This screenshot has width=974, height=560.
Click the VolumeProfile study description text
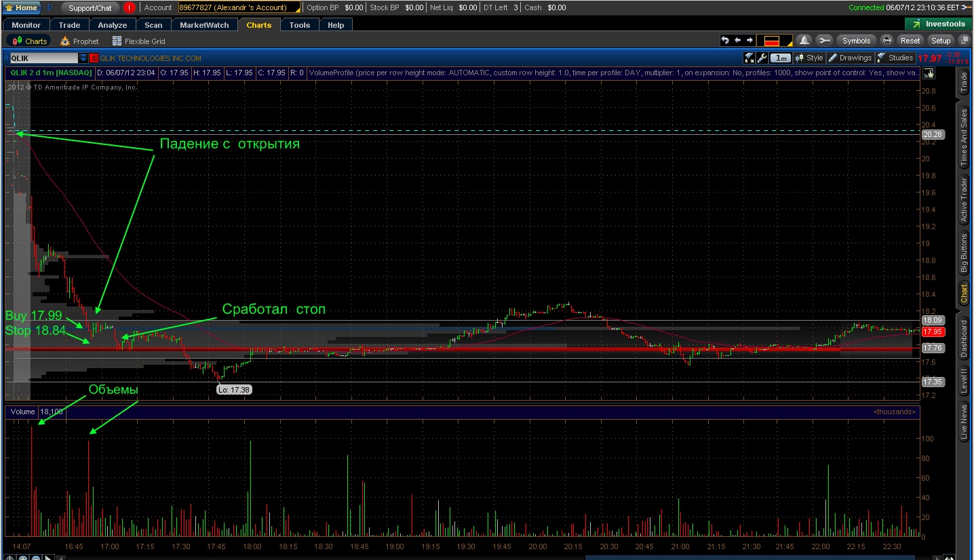(x=614, y=73)
